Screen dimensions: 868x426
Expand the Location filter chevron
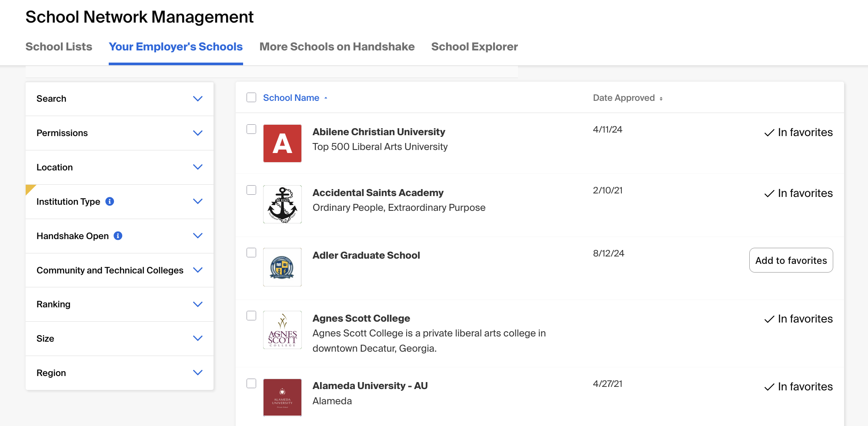198,167
